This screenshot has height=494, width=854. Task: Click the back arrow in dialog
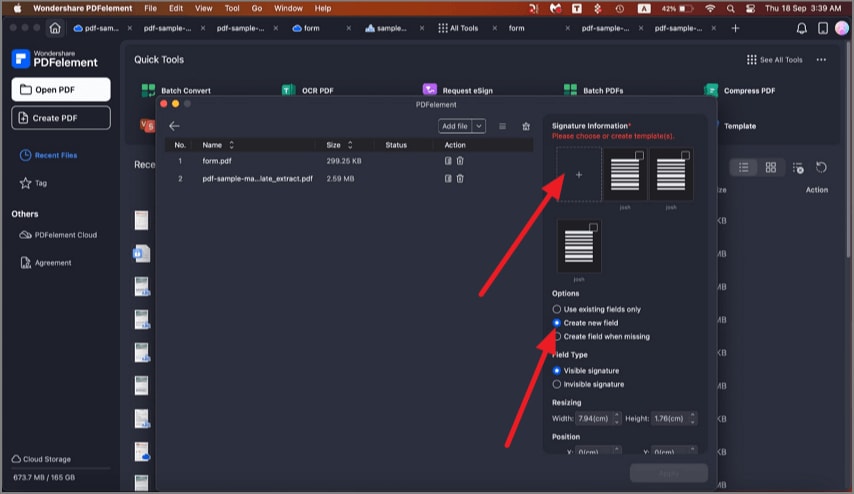(174, 126)
